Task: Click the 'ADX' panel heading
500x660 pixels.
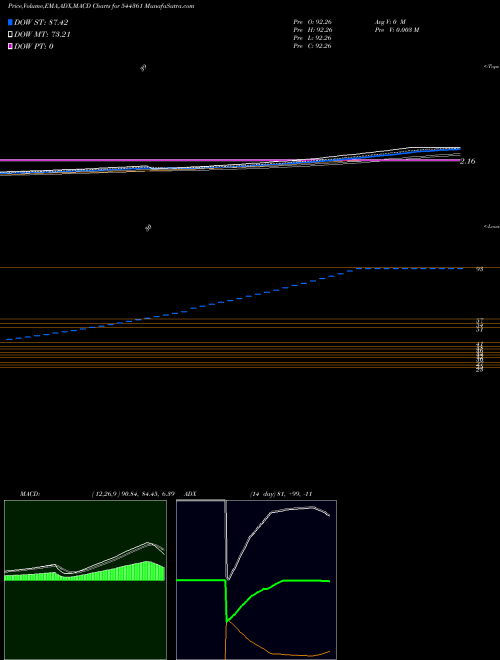Action: point(190,494)
